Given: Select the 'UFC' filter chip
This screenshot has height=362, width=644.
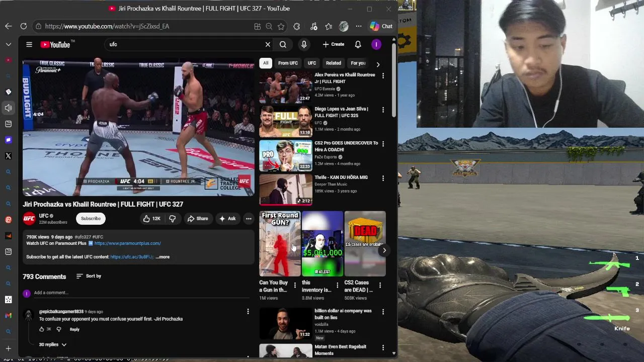Looking at the screenshot, I should (x=312, y=63).
